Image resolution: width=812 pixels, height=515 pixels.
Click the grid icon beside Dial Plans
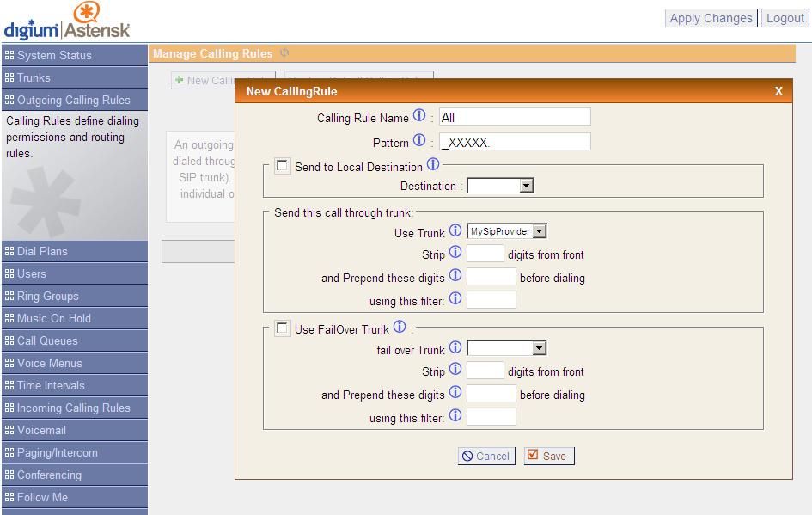tap(9, 251)
